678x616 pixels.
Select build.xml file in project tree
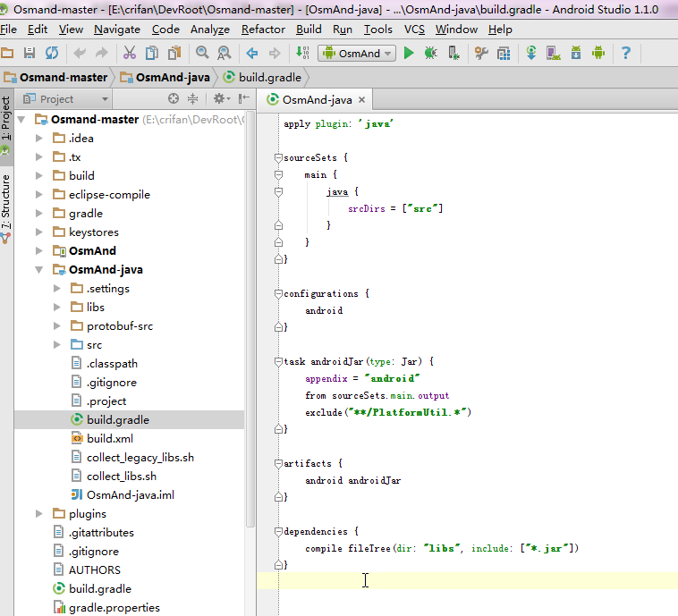coord(109,439)
